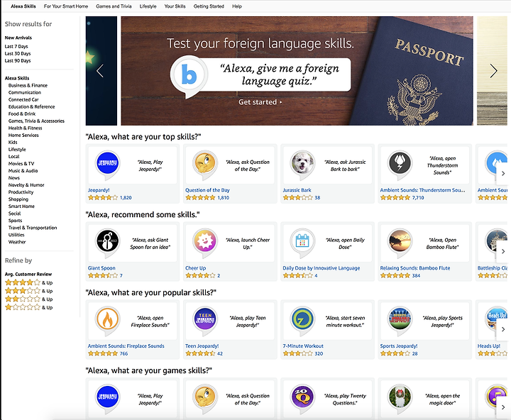Click Get started in the banner
Image resolution: width=511 pixels, height=420 pixels.
click(x=260, y=102)
